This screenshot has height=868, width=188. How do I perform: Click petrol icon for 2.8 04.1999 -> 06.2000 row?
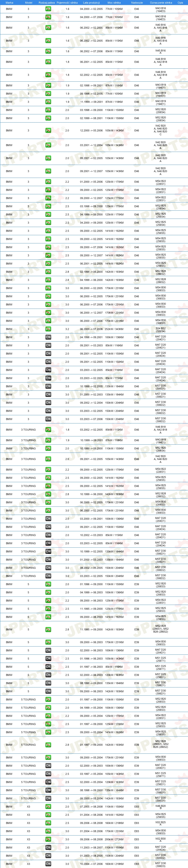tap(48, 280)
